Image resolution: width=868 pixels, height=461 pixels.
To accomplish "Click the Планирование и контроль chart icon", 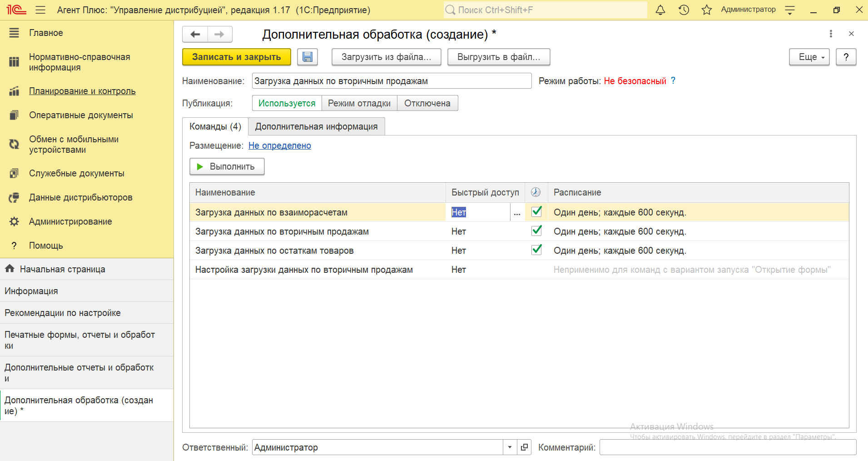I will [14, 91].
